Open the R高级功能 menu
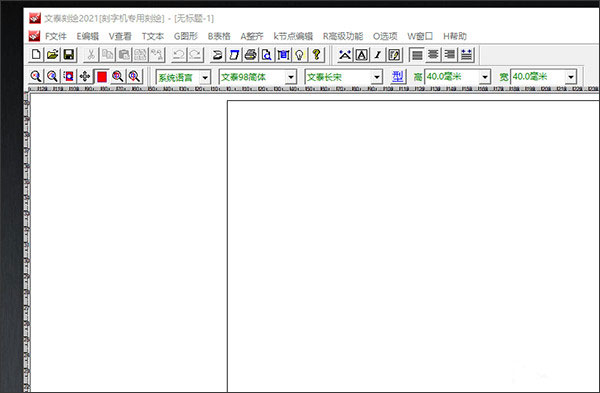 (343, 36)
